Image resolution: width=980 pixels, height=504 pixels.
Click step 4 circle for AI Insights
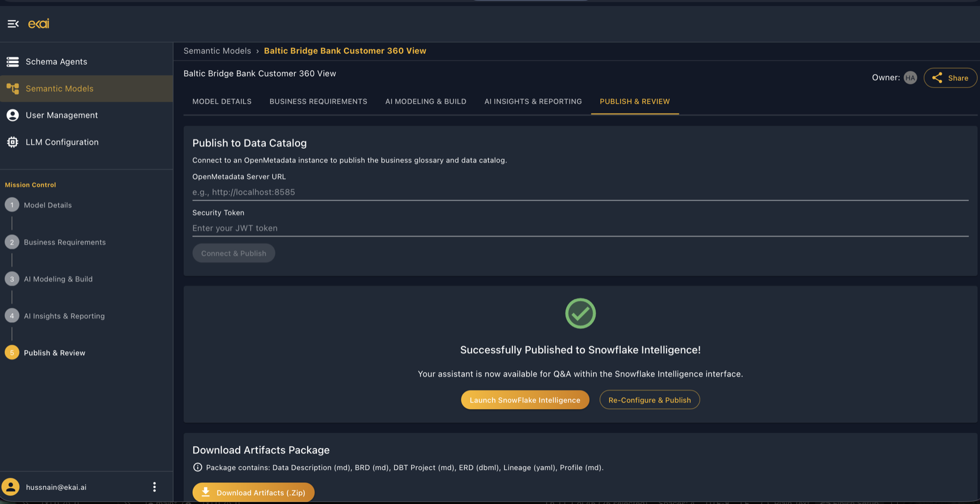[x=12, y=315]
